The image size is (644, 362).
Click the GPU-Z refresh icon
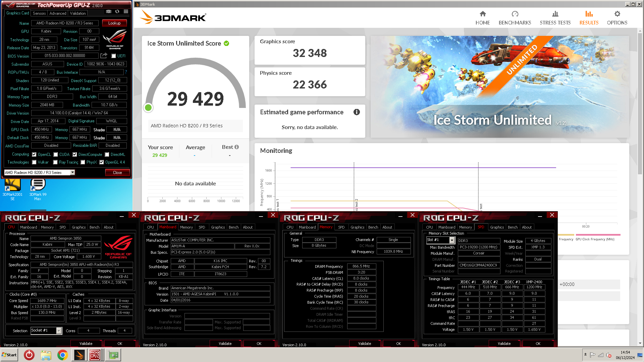coord(117,11)
